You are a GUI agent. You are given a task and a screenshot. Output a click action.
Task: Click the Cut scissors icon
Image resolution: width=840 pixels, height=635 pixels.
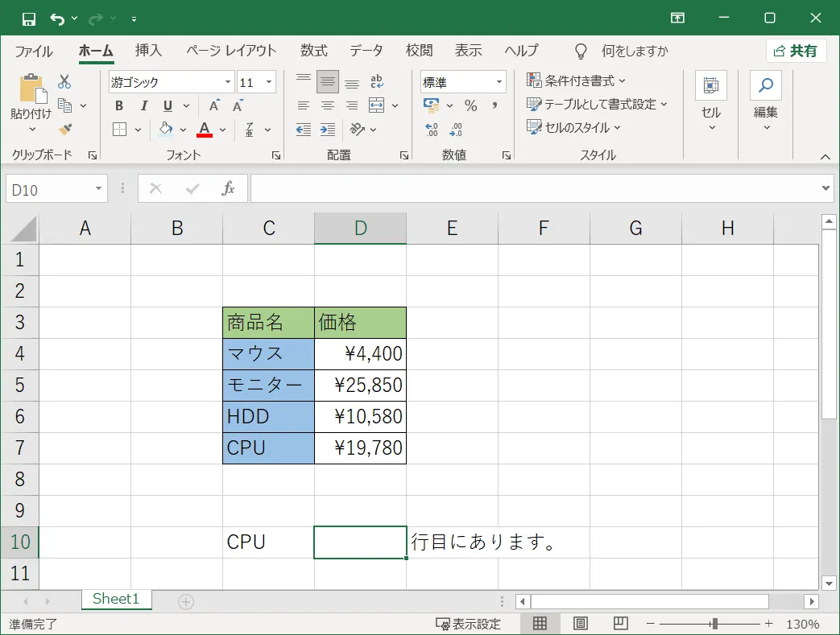64,81
